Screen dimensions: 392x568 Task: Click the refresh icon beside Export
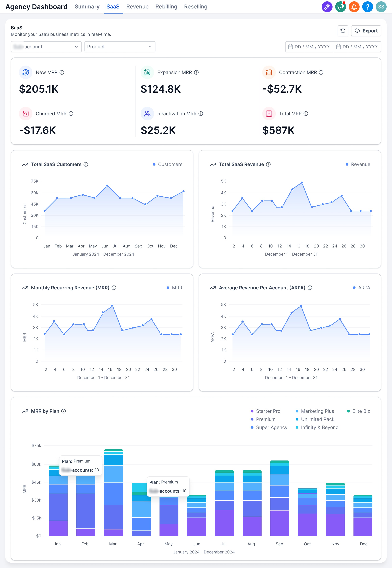point(343,31)
